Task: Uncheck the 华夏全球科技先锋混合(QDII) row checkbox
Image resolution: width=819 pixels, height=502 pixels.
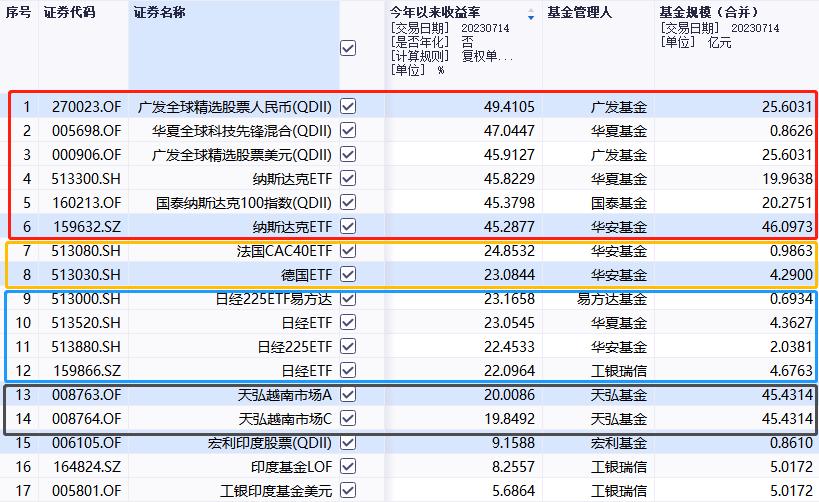Action: (348, 131)
